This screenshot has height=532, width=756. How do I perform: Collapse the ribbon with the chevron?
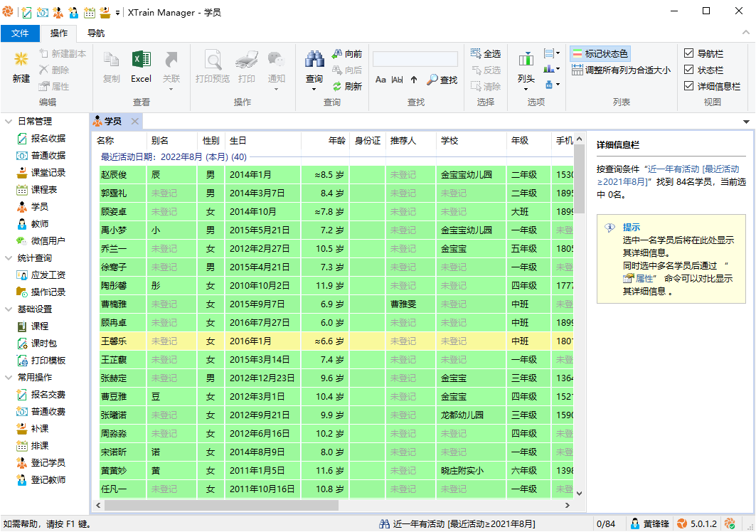[746, 32]
